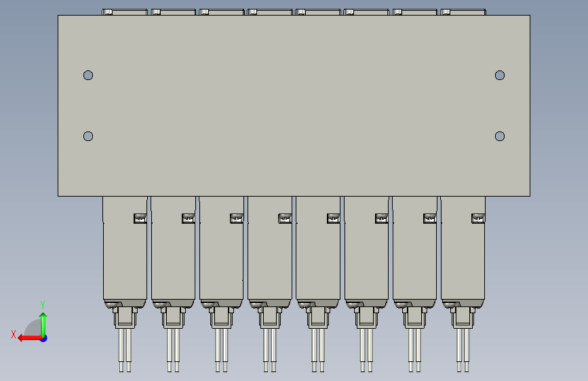
Task: Select the connector plug beneath the leftmost valve
Action: click(x=125, y=318)
